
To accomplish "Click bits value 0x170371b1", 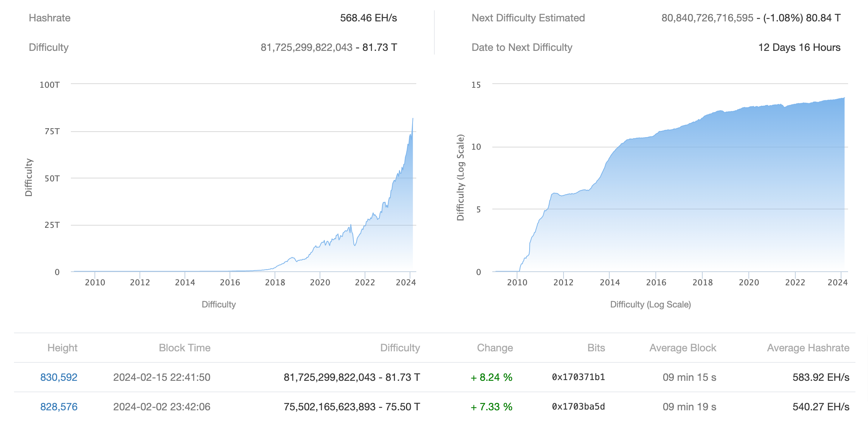I will pos(578,377).
